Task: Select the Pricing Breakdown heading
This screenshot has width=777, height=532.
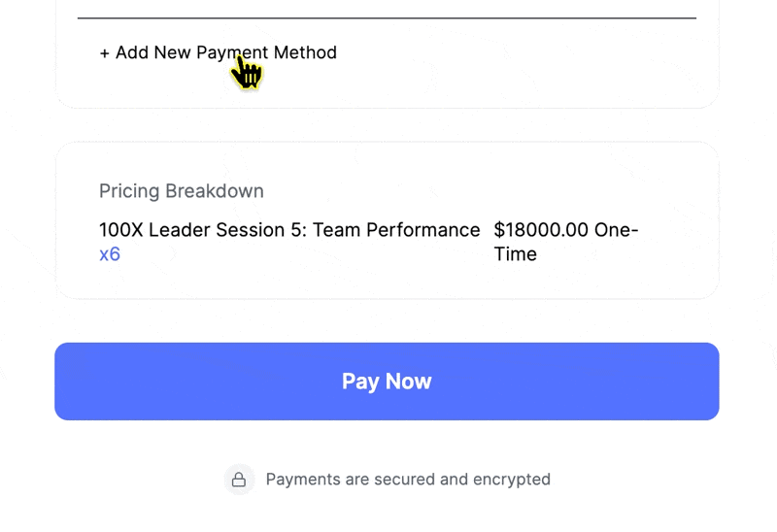Action: pyautogui.click(x=182, y=190)
